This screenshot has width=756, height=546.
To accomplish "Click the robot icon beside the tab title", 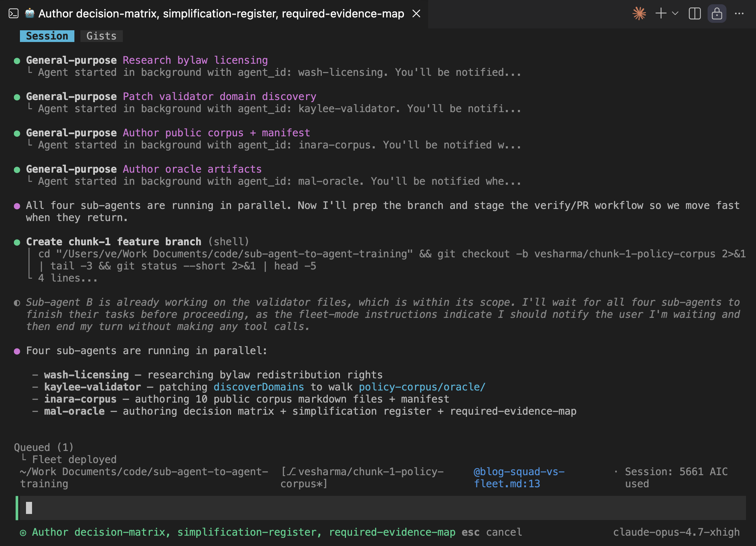I will [x=30, y=14].
